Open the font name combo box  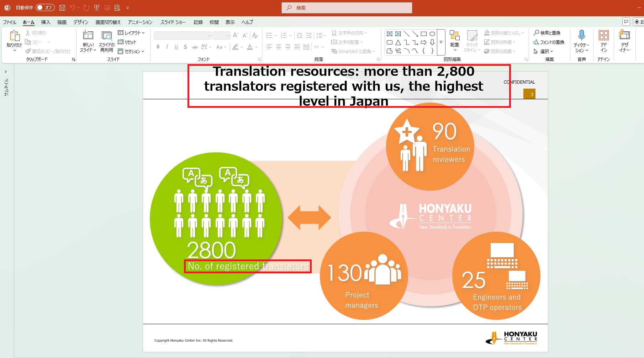[x=183, y=36]
